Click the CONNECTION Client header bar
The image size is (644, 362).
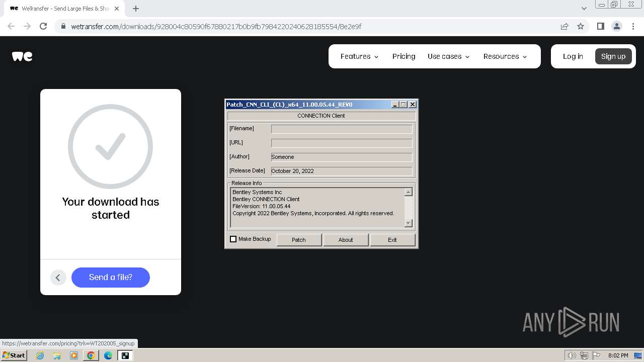point(321,116)
